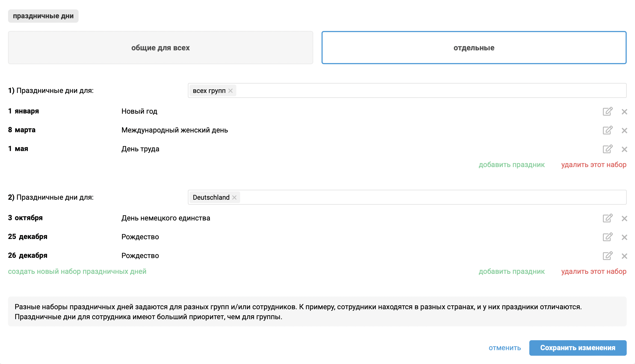This screenshot has width=635, height=364.
Task: Click создать новый набор праздничных дней
Action: pyautogui.click(x=77, y=272)
